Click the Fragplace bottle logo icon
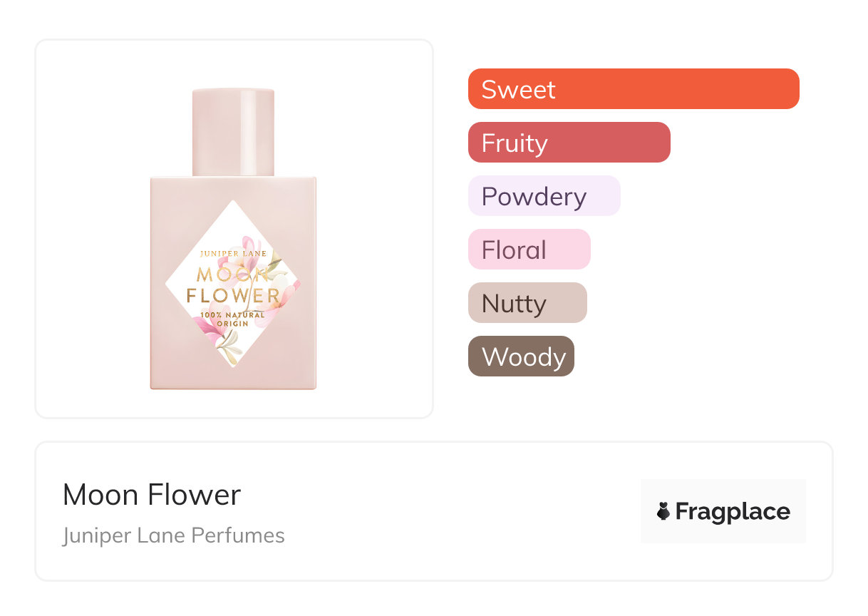868x616 pixels. point(663,511)
